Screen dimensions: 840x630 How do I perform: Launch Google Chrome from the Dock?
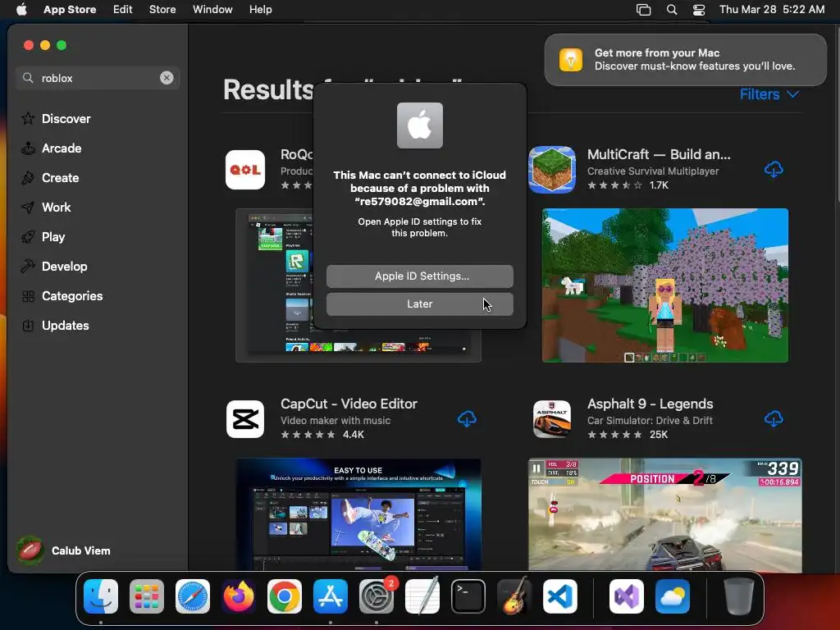pos(285,596)
